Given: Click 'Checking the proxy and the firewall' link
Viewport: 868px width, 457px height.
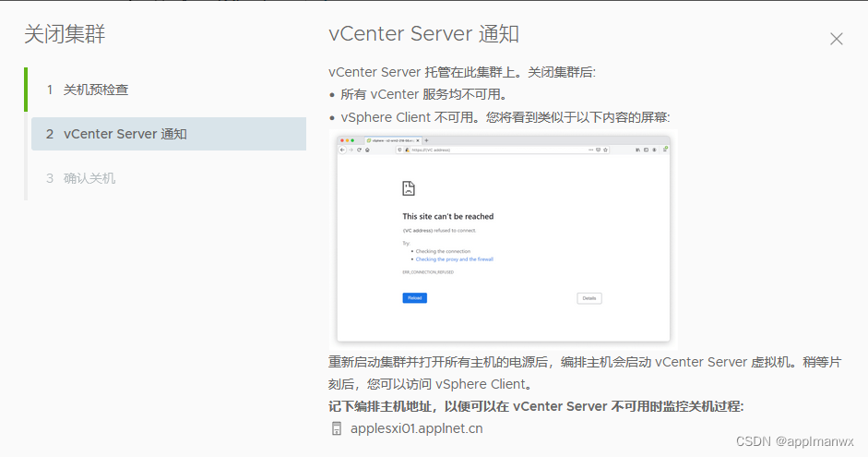Looking at the screenshot, I should click(x=455, y=259).
